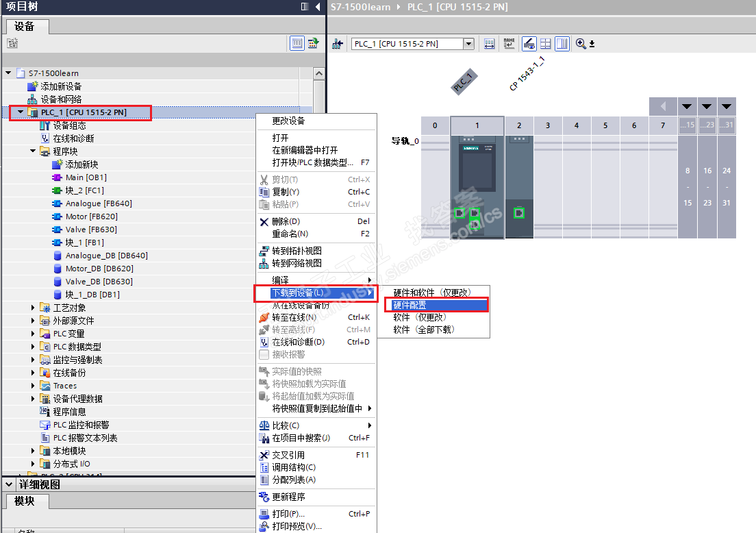
Task: Select the CP 1543-1 module in slot 2
Action: [x=519, y=186]
